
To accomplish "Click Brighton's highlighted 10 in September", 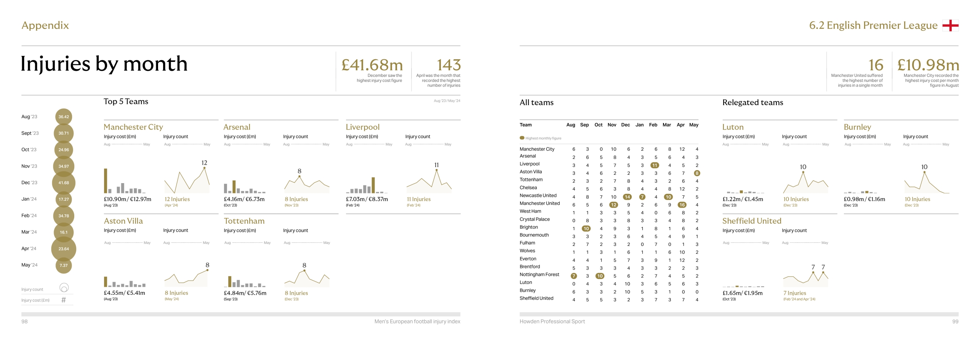I will (x=586, y=229).
